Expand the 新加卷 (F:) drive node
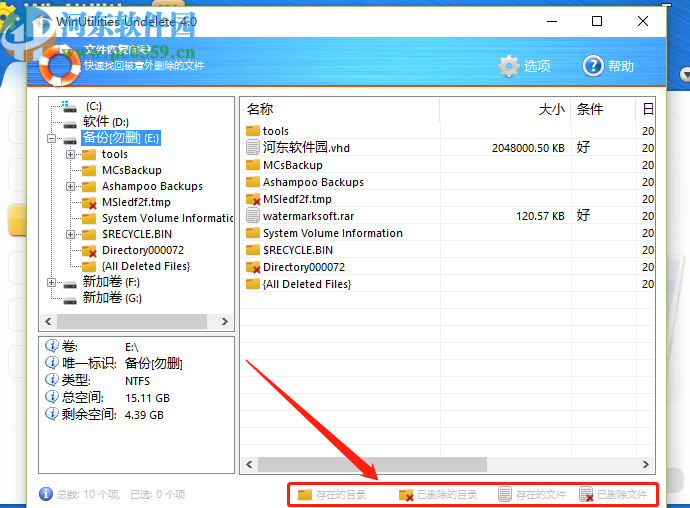Image resolution: width=690 pixels, height=508 pixels. click(x=51, y=283)
